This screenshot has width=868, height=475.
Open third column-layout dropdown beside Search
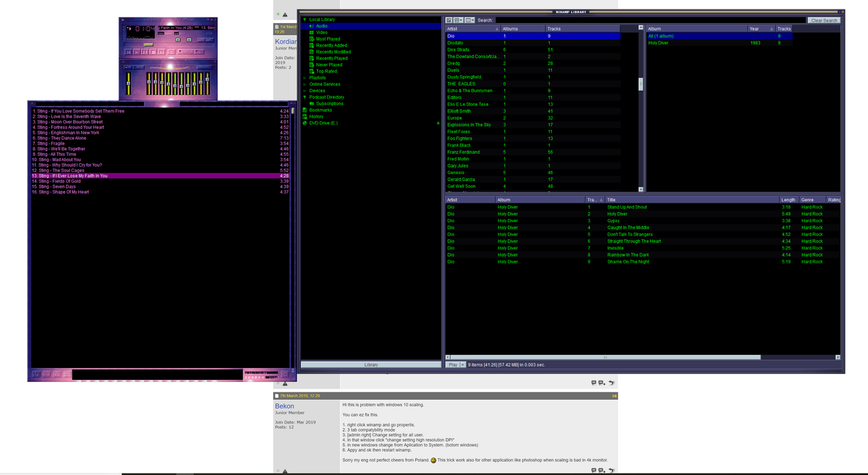470,20
